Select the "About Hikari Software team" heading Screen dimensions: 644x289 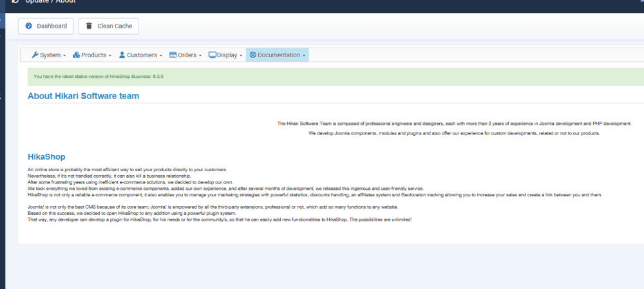pyautogui.click(x=83, y=96)
